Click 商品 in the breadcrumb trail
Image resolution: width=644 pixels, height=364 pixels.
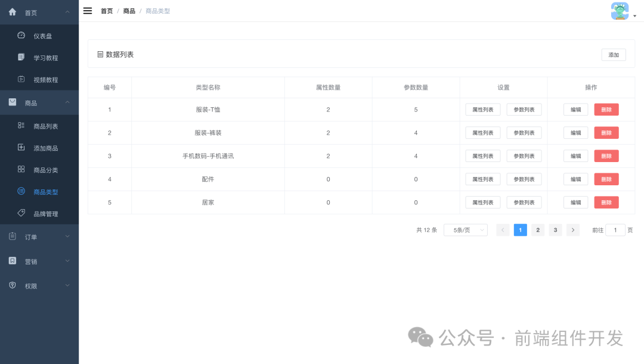click(x=129, y=11)
